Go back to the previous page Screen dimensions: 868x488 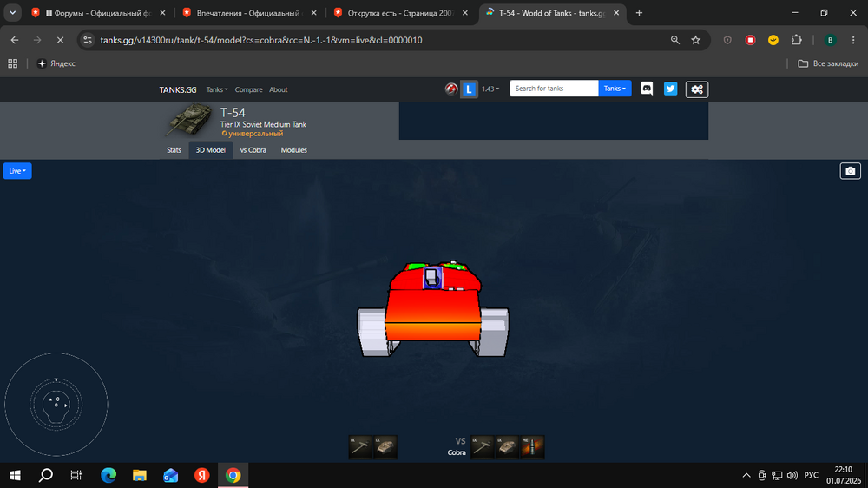point(15,40)
